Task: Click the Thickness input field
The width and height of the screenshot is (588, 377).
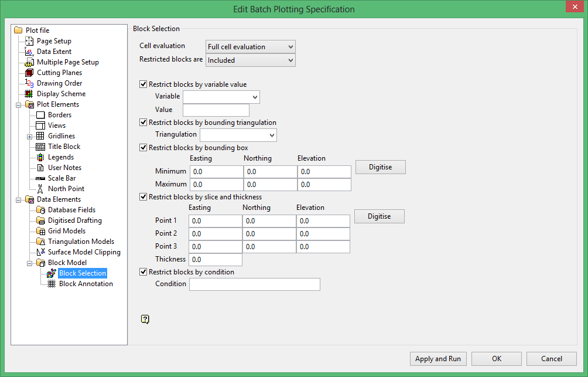Action: pyautogui.click(x=215, y=260)
